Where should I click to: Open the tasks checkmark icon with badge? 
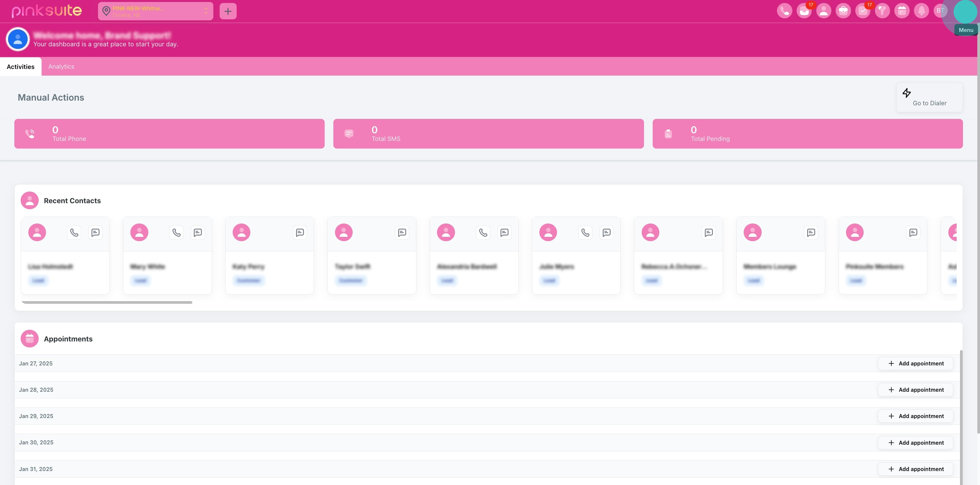pyautogui.click(x=862, y=11)
